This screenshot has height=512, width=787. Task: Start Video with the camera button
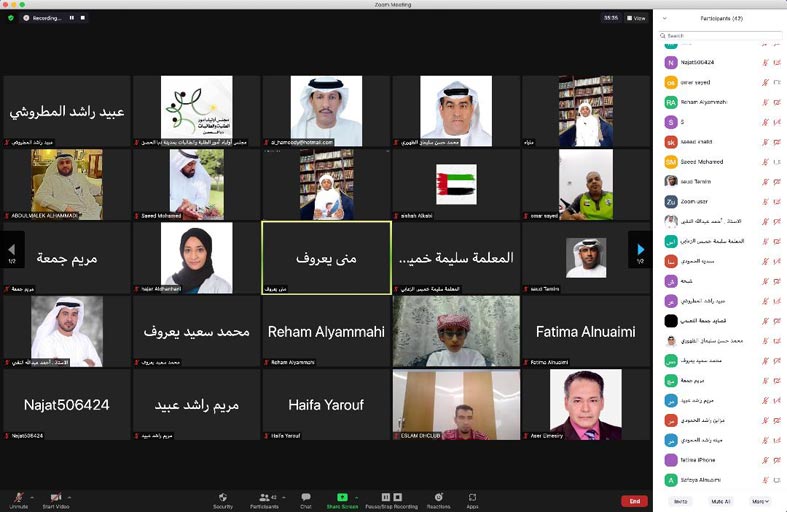click(x=56, y=498)
